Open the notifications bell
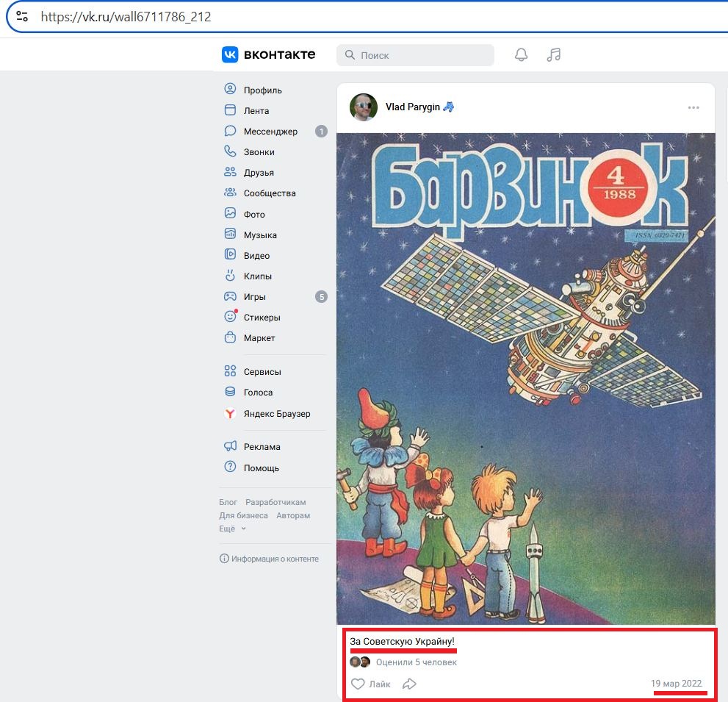The image size is (728, 702). 521,55
